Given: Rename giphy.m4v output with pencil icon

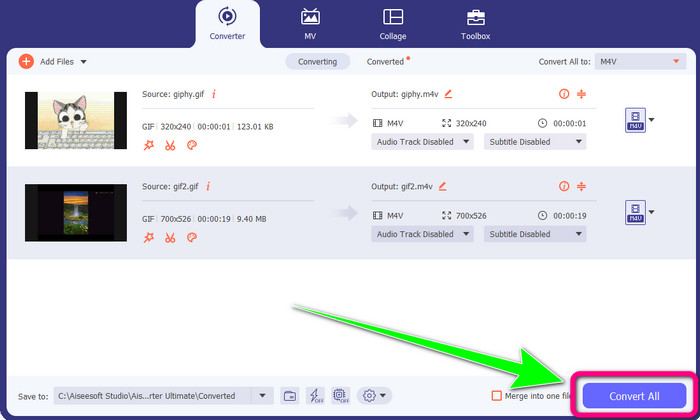Looking at the screenshot, I should point(448,94).
